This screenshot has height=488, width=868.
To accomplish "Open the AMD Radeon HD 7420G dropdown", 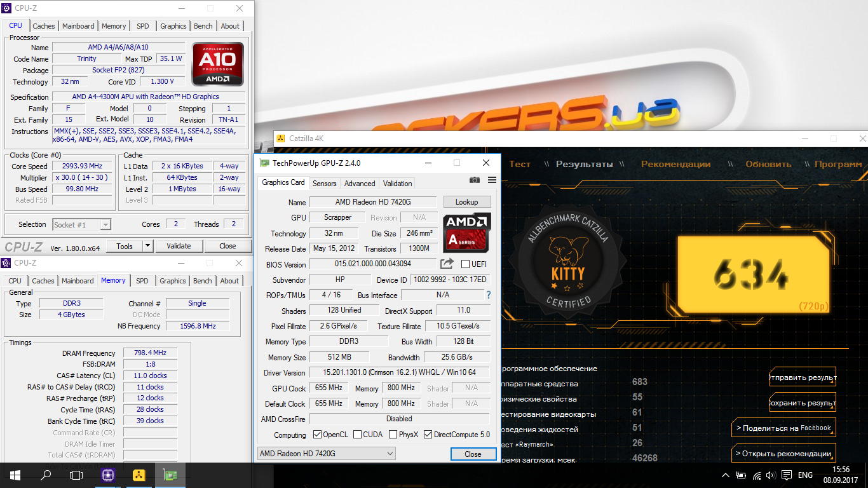I will click(x=326, y=454).
